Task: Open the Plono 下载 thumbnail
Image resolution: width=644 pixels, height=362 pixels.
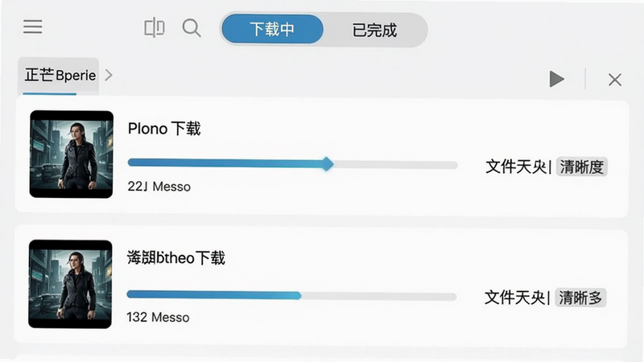Action: point(72,154)
